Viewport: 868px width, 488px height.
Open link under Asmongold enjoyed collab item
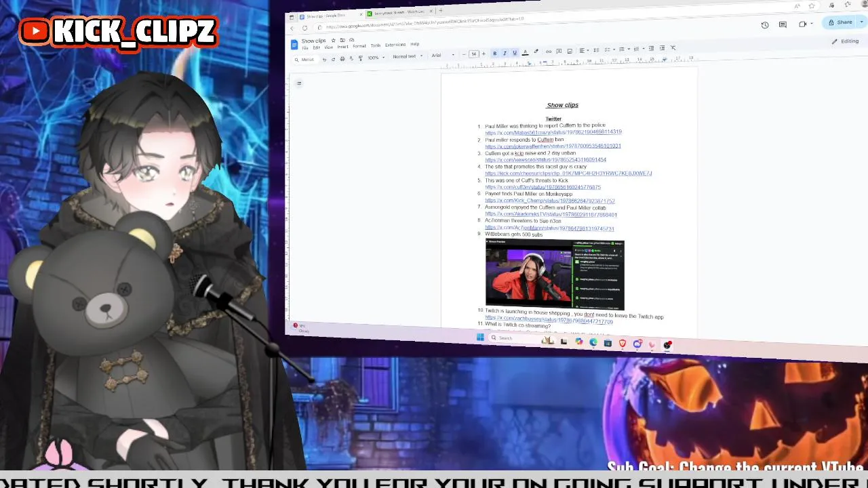[551, 214]
